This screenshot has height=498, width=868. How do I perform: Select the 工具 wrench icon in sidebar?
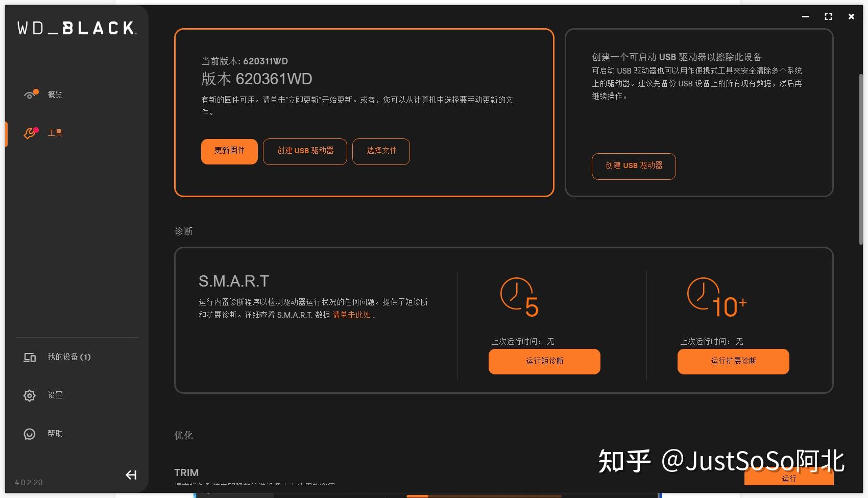(31, 133)
